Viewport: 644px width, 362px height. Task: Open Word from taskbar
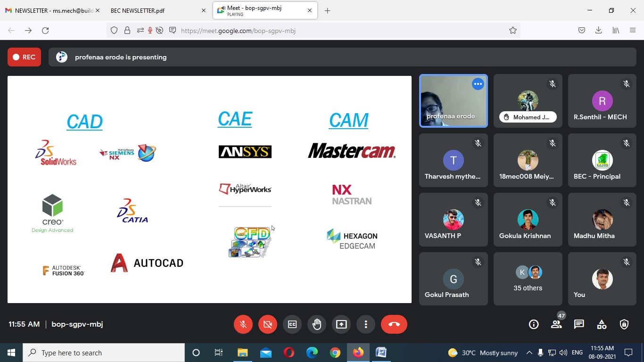(x=381, y=353)
